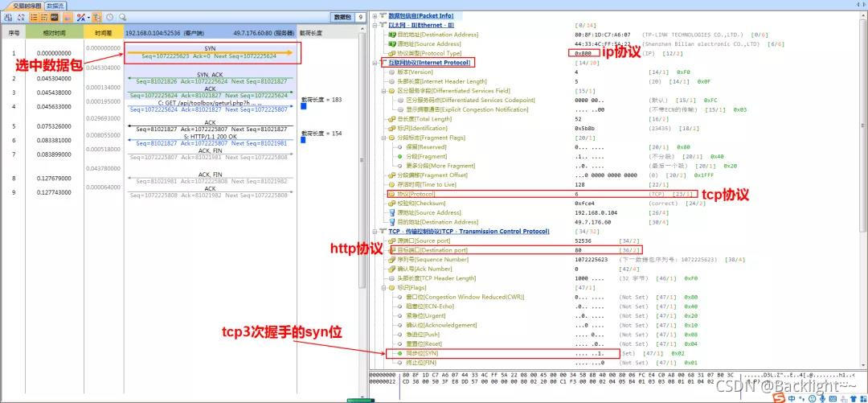Click the Internet Header Length row icon
Image resolution: width=868 pixels, height=403 pixels.
point(392,81)
